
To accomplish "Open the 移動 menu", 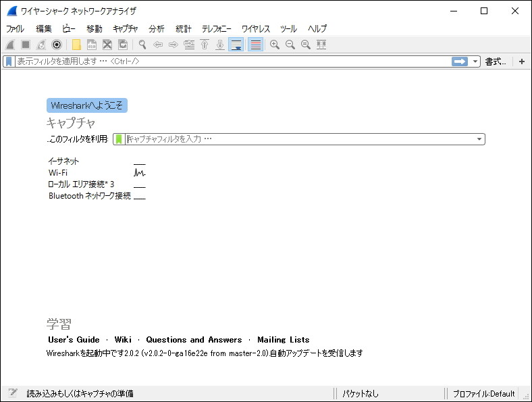I will pos(94,29).
